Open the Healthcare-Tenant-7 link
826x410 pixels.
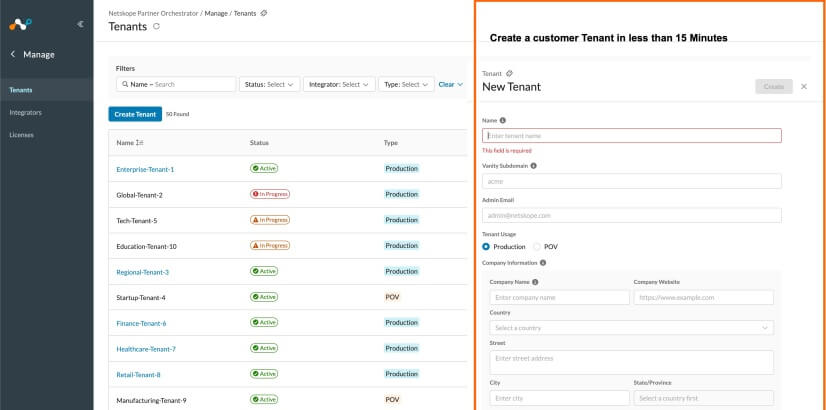(x=146, y=349)
